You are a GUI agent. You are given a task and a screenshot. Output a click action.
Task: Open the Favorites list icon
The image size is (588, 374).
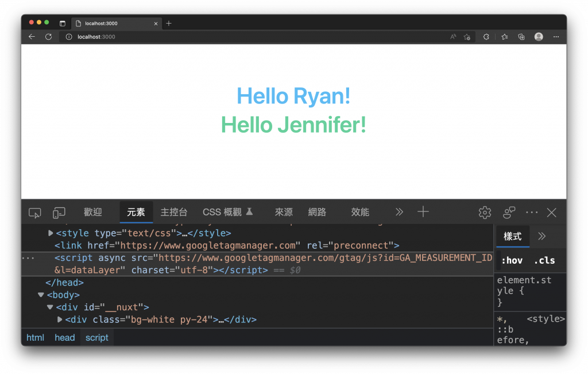tap(505, 37)
